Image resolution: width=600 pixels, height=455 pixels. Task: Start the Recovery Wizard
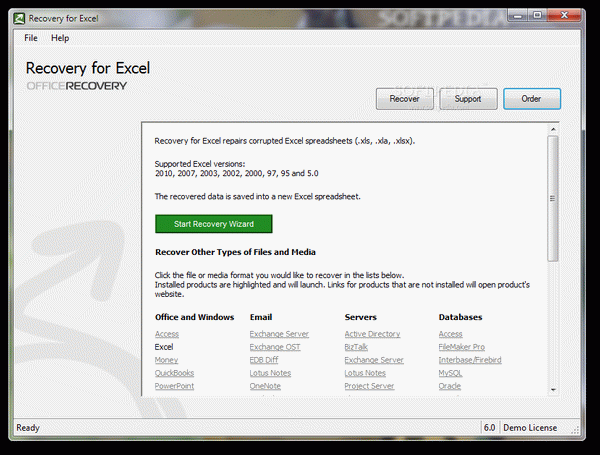[x=214, y=224]
